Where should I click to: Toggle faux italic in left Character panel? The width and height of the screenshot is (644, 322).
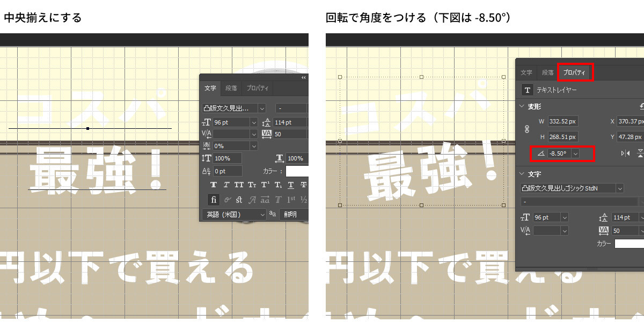226,185
